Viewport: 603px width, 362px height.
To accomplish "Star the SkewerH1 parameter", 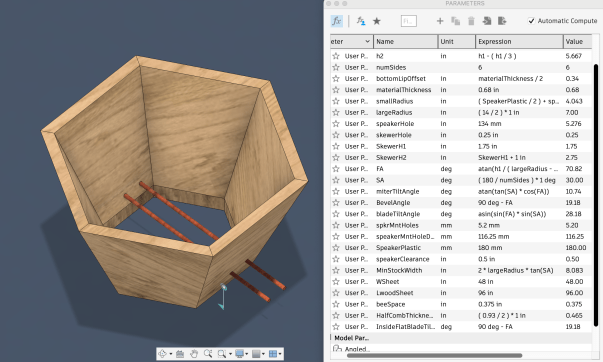I will pos(336,146).
